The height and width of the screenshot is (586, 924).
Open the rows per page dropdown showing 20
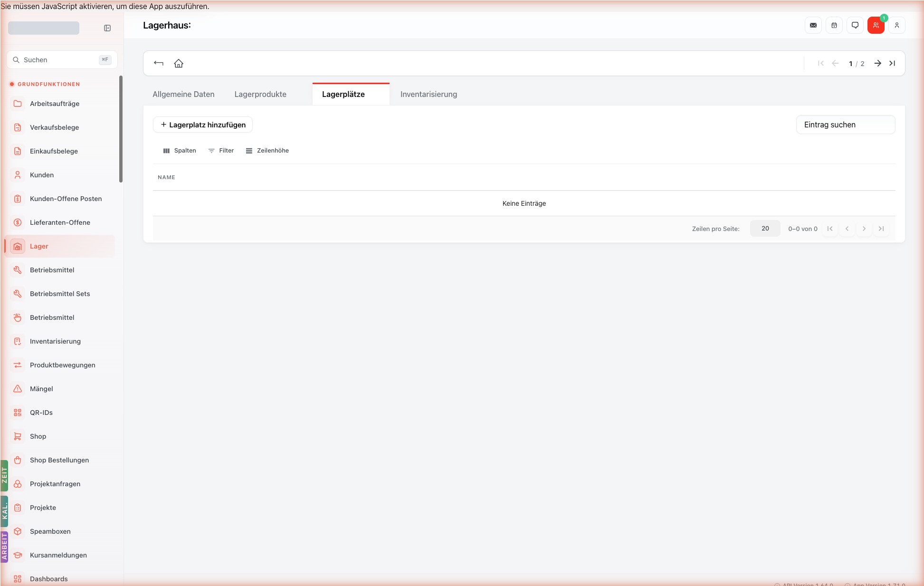765,229
